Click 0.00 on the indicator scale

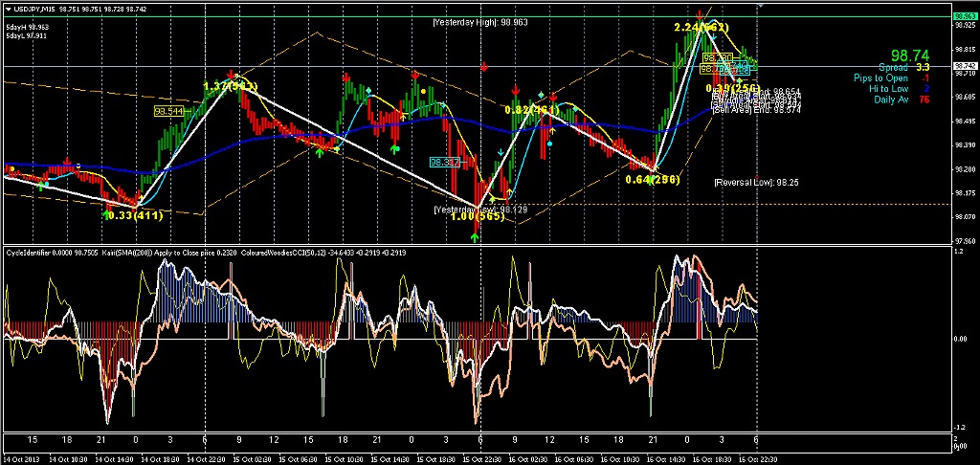(959, 339)
